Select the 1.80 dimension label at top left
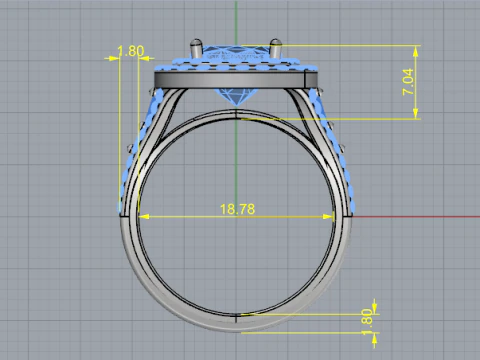The image size is (480, 360). pos(131,51)
